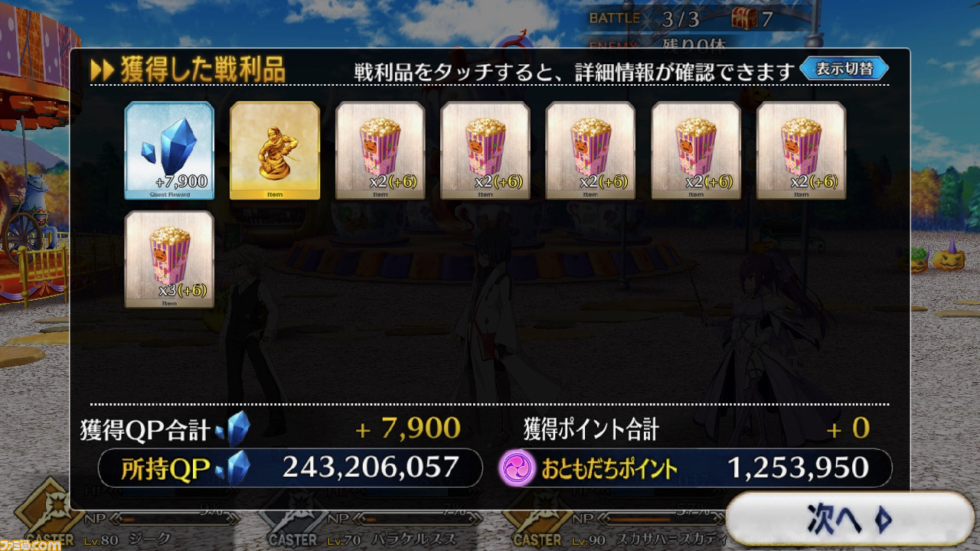
Task: Tap the blue crystal beside 所持QP
Action: coord(235,467)
